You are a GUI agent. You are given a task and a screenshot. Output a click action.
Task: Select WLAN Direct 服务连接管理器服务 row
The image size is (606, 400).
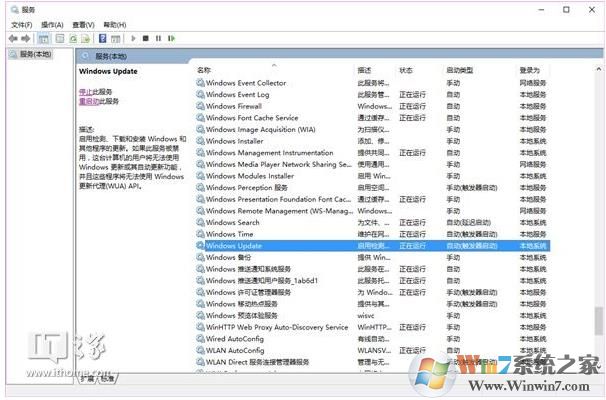point(373,362)
